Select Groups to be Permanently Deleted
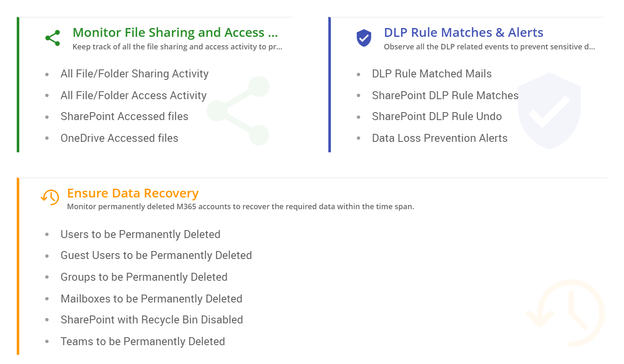 click(144, 277)
